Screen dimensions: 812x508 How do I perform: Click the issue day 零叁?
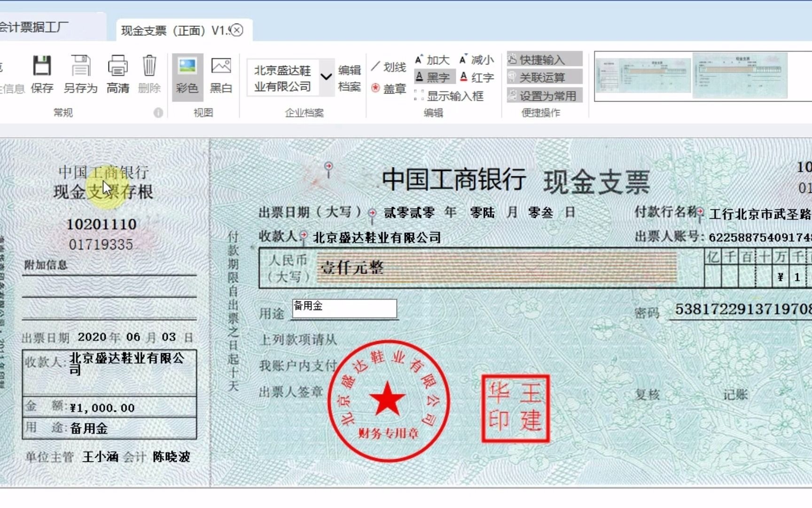[540, 213]
